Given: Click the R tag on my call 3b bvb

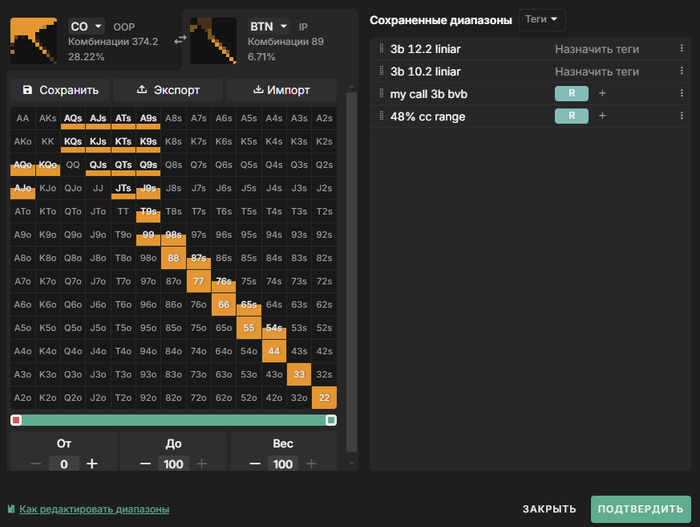Looking at the screenshot, I should coord(571,93).
